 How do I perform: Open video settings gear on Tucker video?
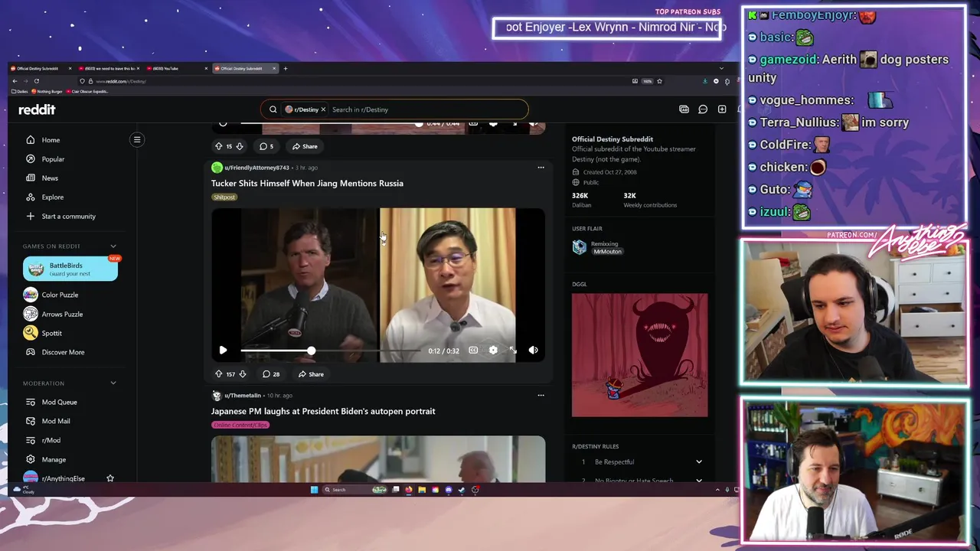click(x=493, y=350)
